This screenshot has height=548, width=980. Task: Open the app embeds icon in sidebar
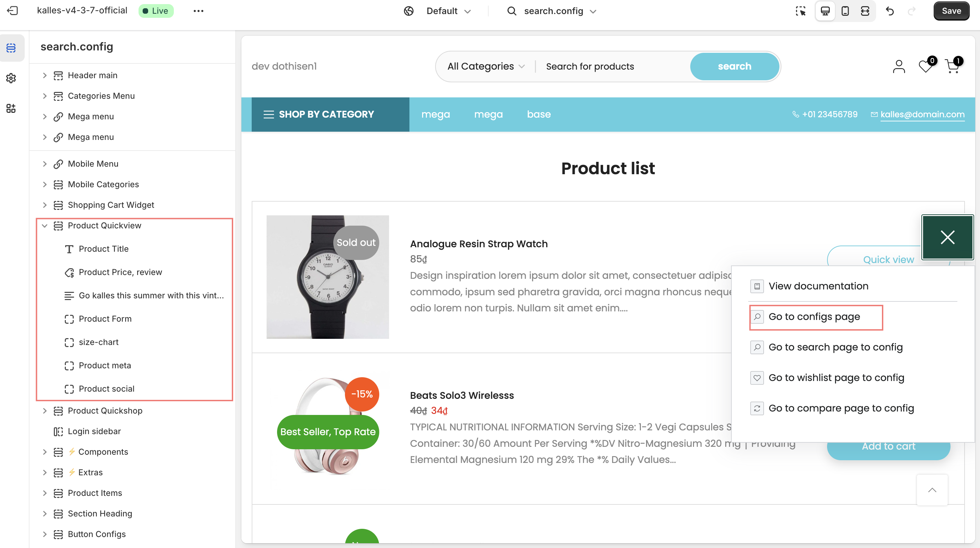click(x=11, y=108)
